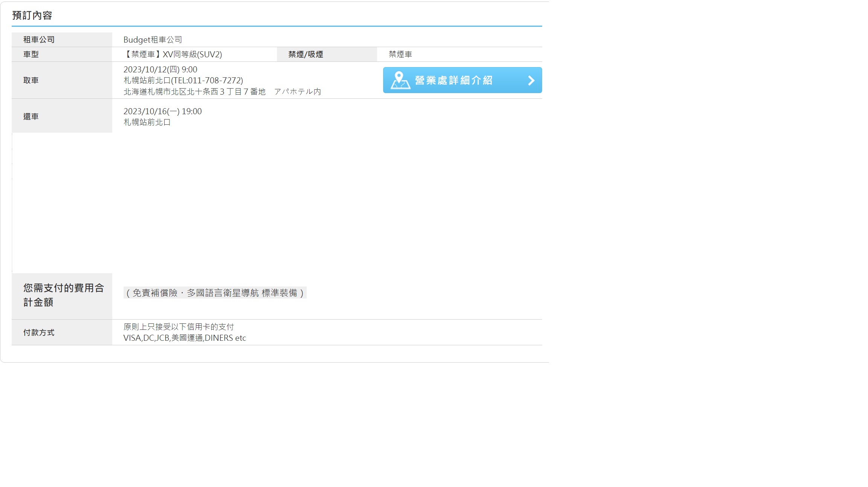Click the return location 札幌站前北口
The height and width of the screenshot is (487, 868).
(x=147, y=122)
